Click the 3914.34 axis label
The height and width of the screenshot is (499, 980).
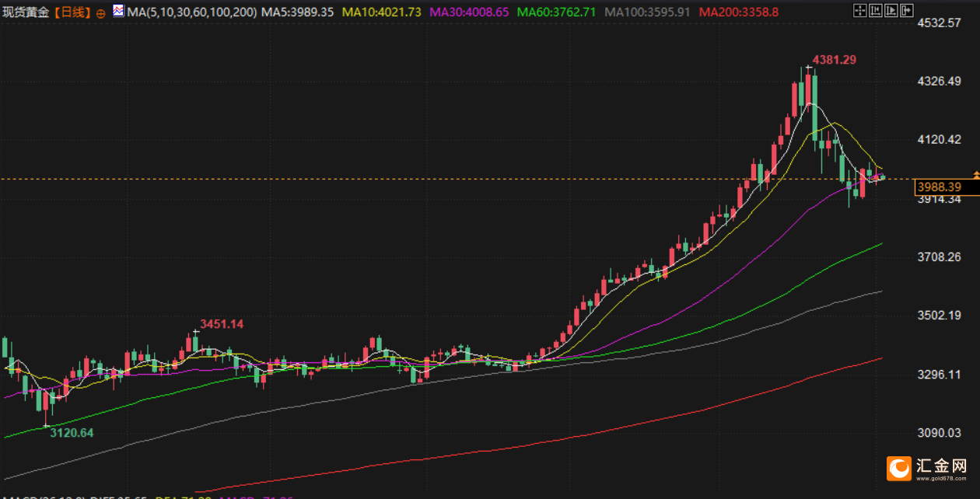click(x=940, y=200)
